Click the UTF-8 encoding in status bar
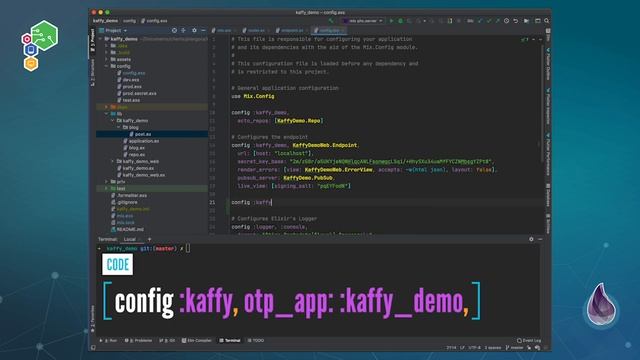This screenshot has width=640, height=360. [474, 348]
